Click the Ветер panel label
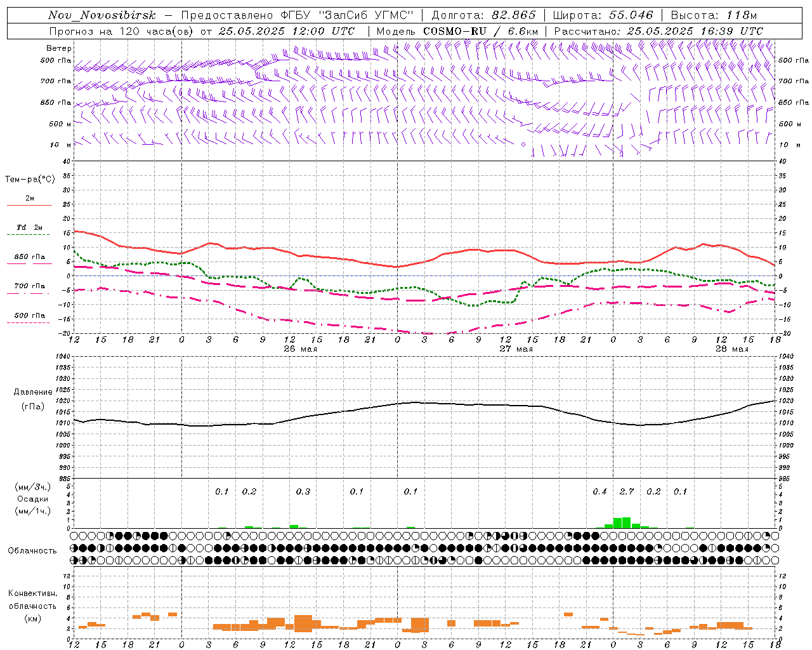The image size is (812, 650). click(x=59, y=48)
